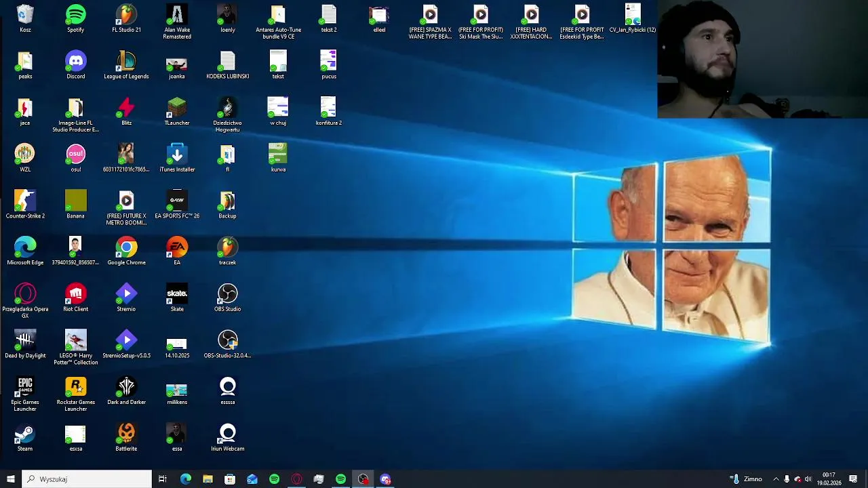Open Dead by Daylight shortcut
Image resolution: width=868 pixels, height=488 pixels.
25,344
